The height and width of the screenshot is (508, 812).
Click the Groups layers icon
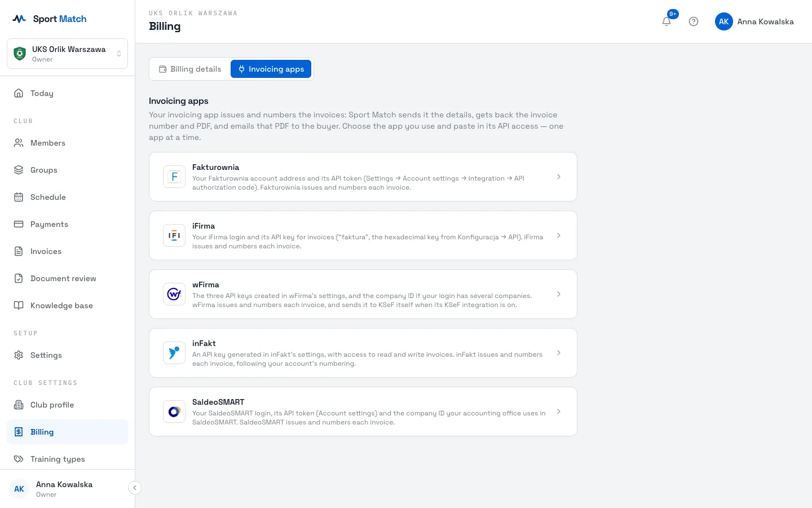(x=19, y=170)
